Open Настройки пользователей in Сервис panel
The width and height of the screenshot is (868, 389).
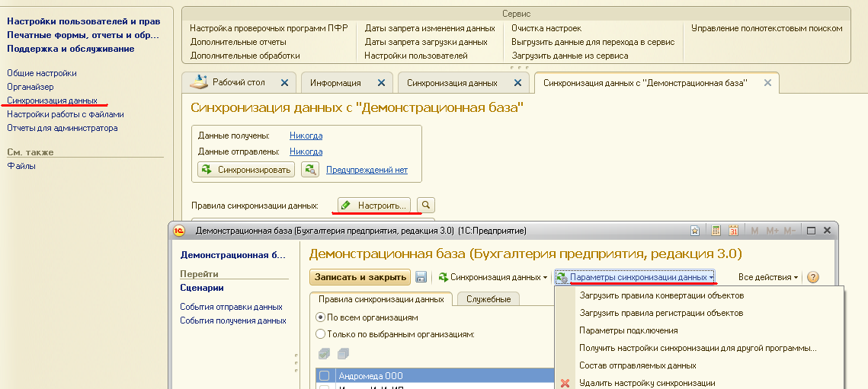tap(416, 56)
